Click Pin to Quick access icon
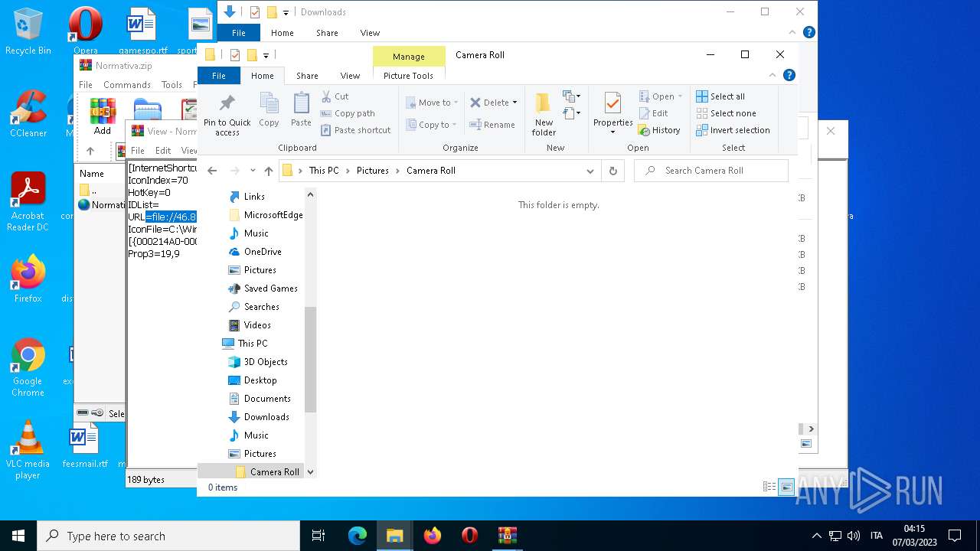 (227, 116)
